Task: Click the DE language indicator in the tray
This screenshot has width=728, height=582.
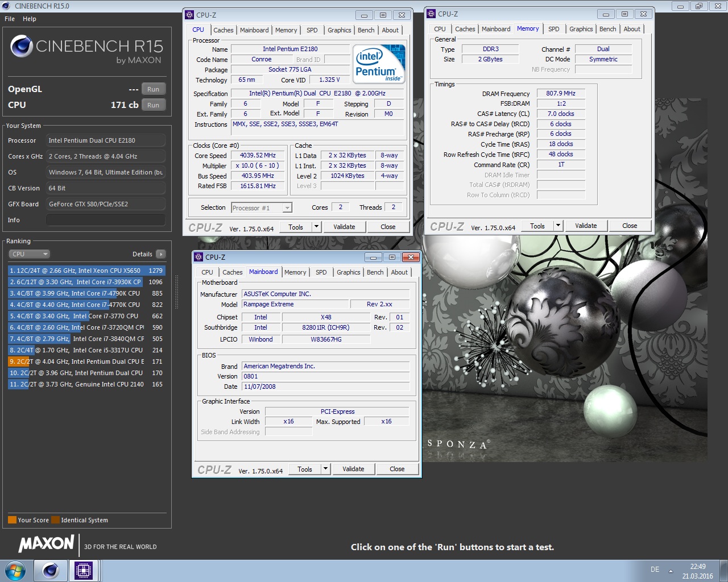Action: pos(655,569)
